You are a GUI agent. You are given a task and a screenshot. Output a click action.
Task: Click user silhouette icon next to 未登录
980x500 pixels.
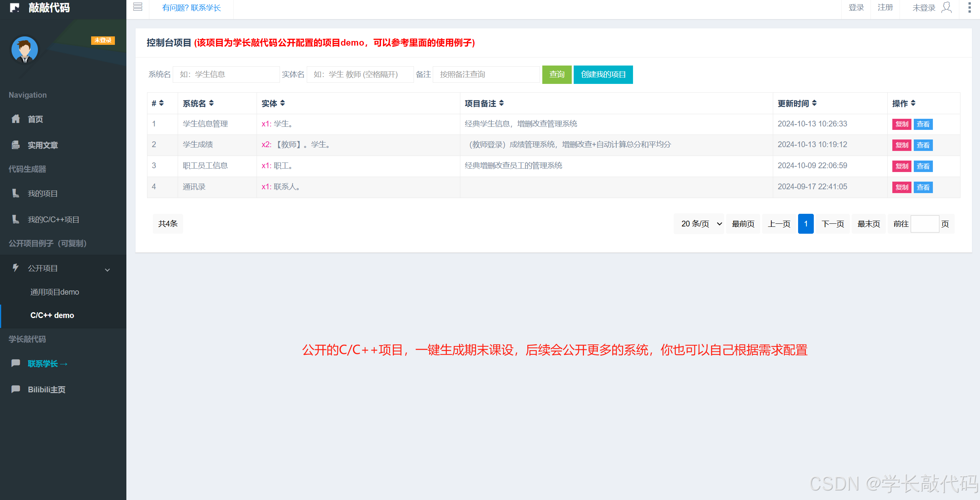(946, 7)
